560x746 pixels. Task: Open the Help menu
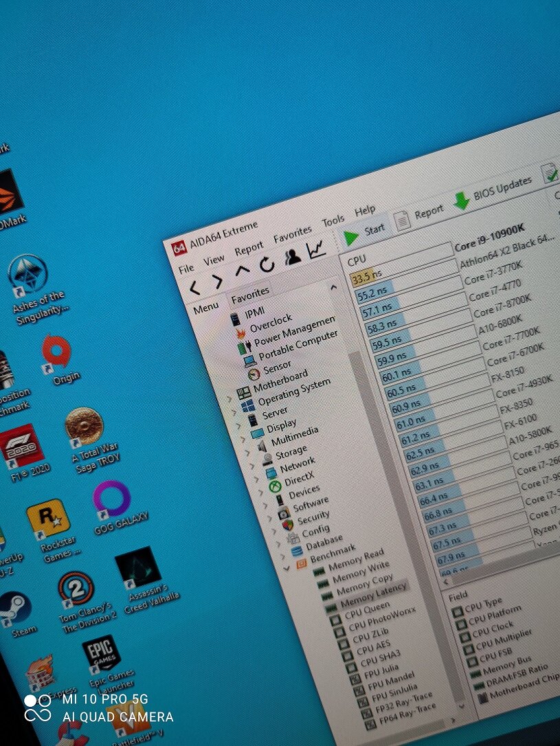pyautogui.click(x=364, y=210)
